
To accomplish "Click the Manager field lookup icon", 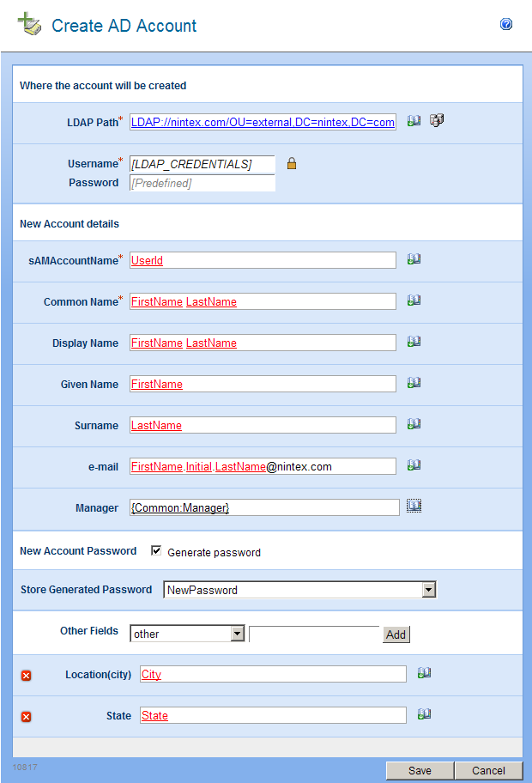I will 414,507.
